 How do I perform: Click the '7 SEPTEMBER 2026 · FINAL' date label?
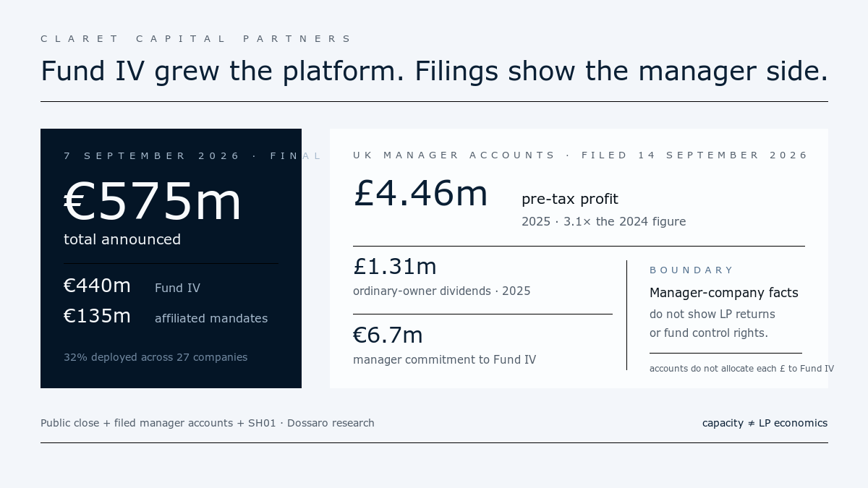[192, 156]
